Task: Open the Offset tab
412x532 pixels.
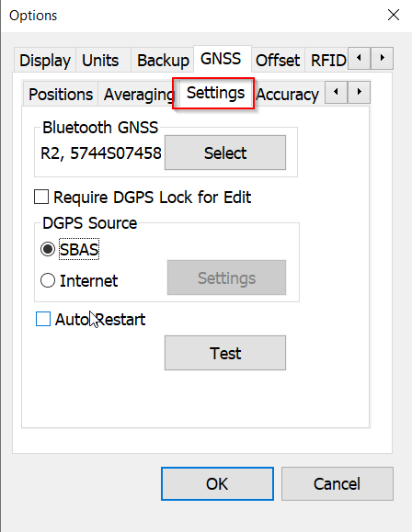Action: tap(278, 61)
